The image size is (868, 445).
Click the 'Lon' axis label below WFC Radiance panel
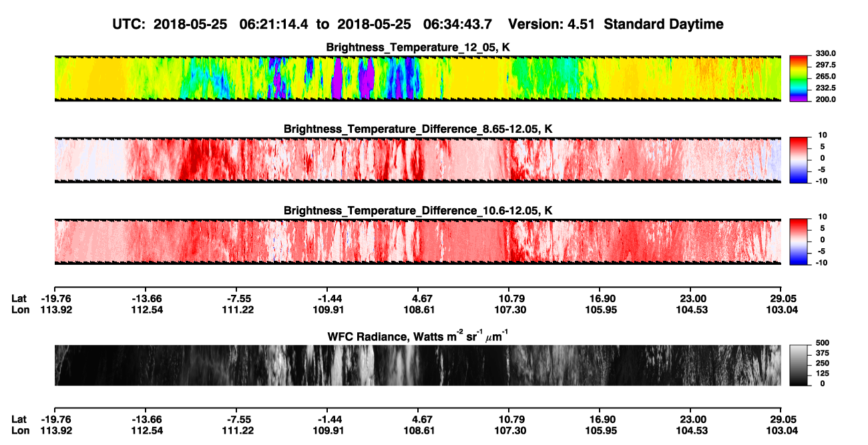(x=20, y=431)
